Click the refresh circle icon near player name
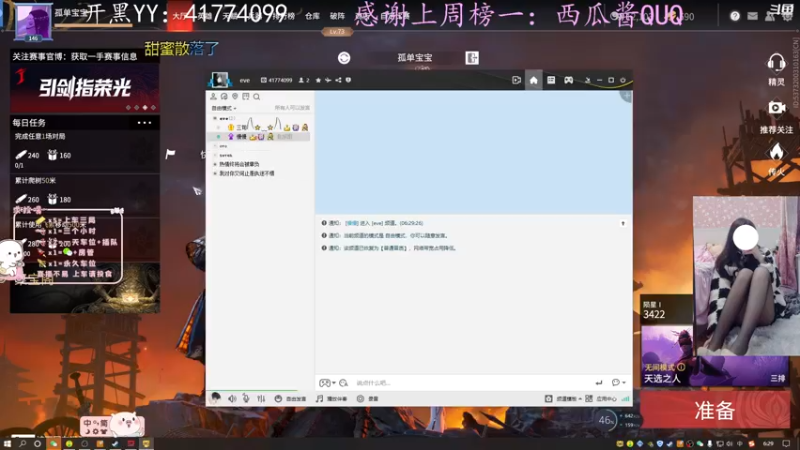 click(x=344, y=58)
